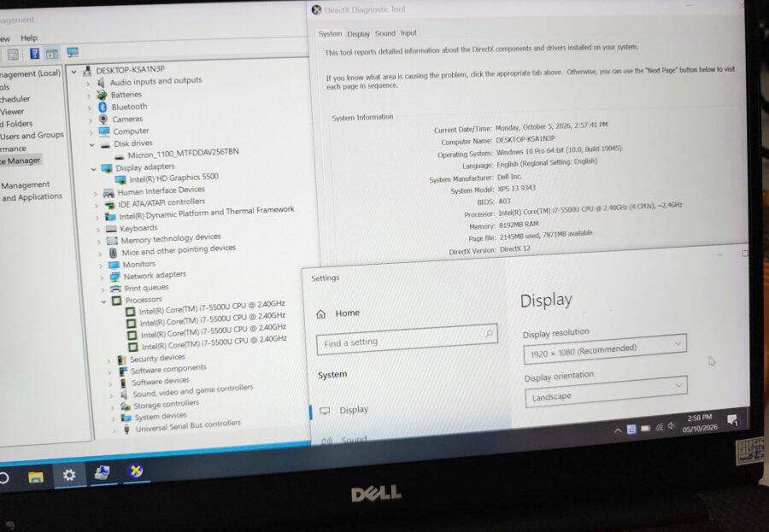Click the Settings gear taskbar icon
The image size is (769, 532).
[69, 475]
